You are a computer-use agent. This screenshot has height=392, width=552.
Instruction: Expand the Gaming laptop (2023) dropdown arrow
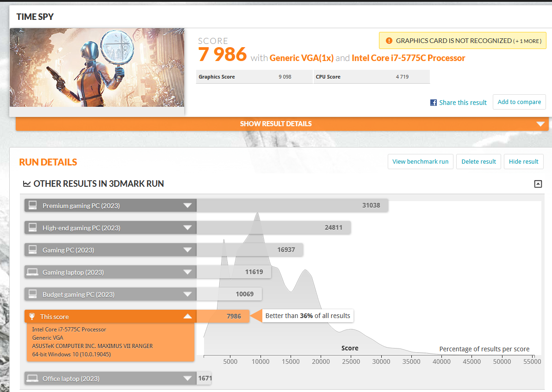188,272
